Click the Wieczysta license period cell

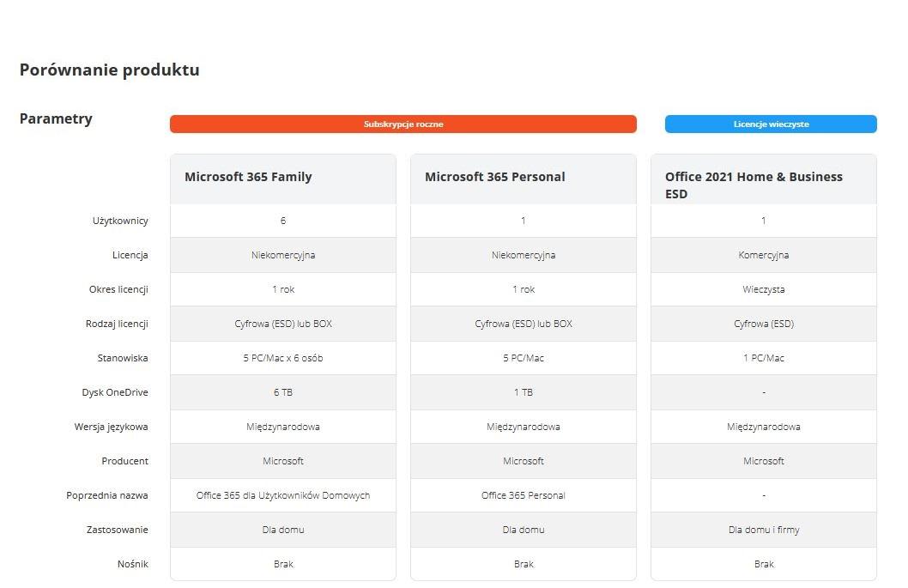tap(764, 289)
